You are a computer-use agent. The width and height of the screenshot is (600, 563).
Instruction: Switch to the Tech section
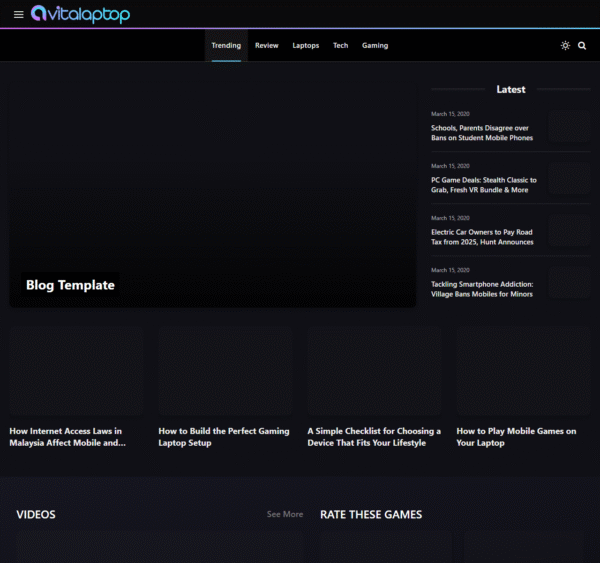pyautogui.click(x=340, y=46)
